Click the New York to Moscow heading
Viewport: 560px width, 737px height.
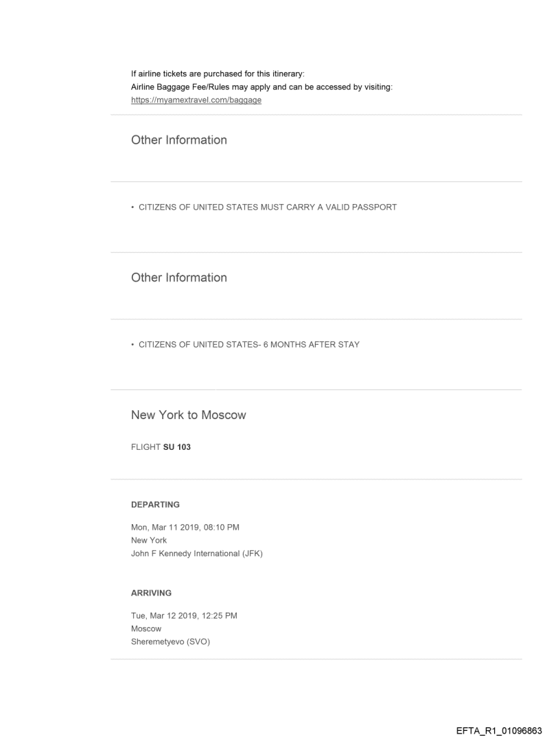pos(188,416)
